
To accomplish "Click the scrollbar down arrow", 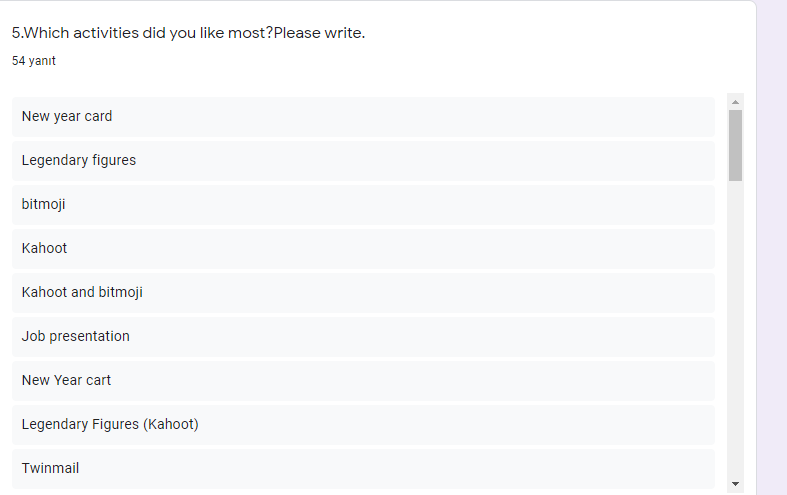I will (x=736, y=484).
